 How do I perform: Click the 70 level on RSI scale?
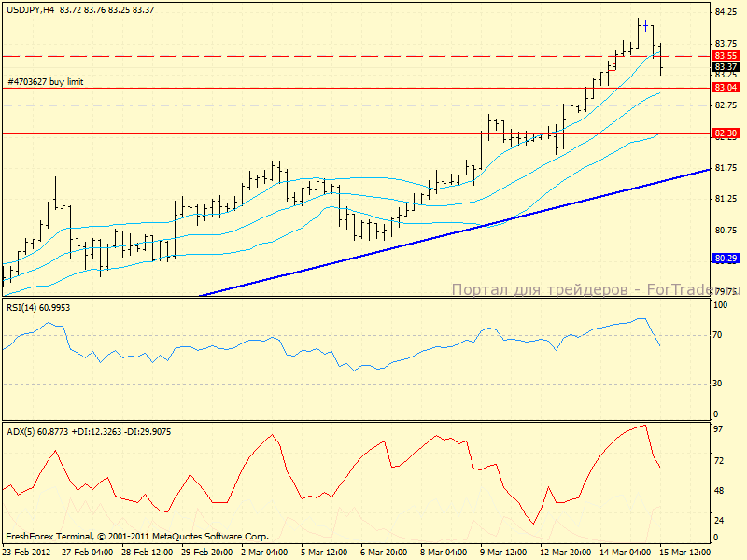pyautogui.click(x=719, y=334)
